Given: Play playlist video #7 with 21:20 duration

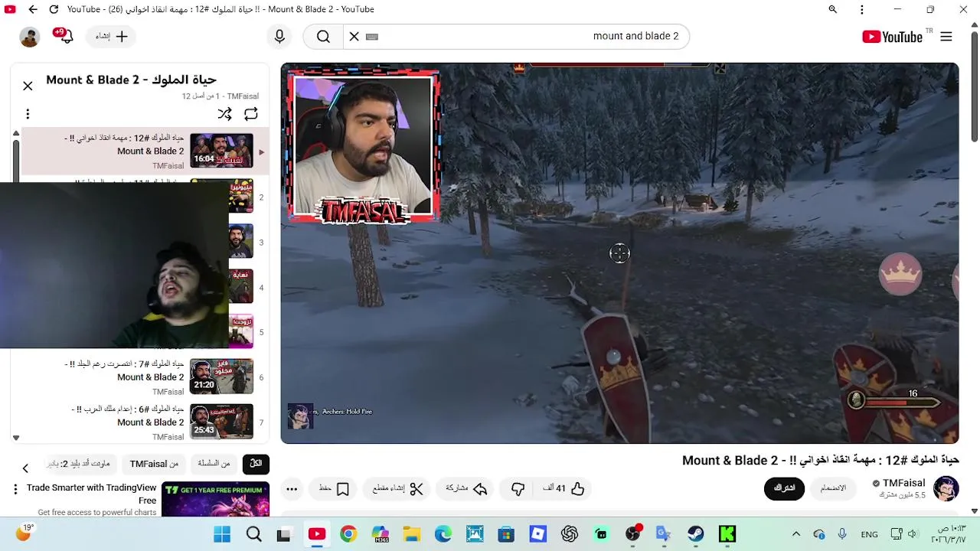Looking at the screenshot, I should click(x=221, y=377).
